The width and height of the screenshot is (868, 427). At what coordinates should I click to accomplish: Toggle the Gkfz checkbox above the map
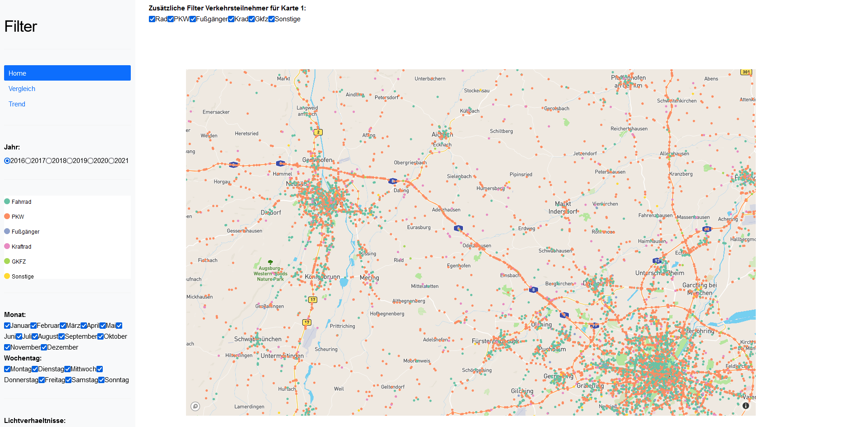(x=252, y=19)
